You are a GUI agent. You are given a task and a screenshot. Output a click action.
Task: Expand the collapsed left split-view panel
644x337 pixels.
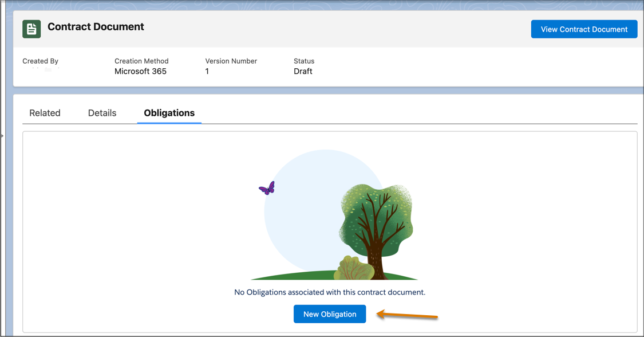3,136
